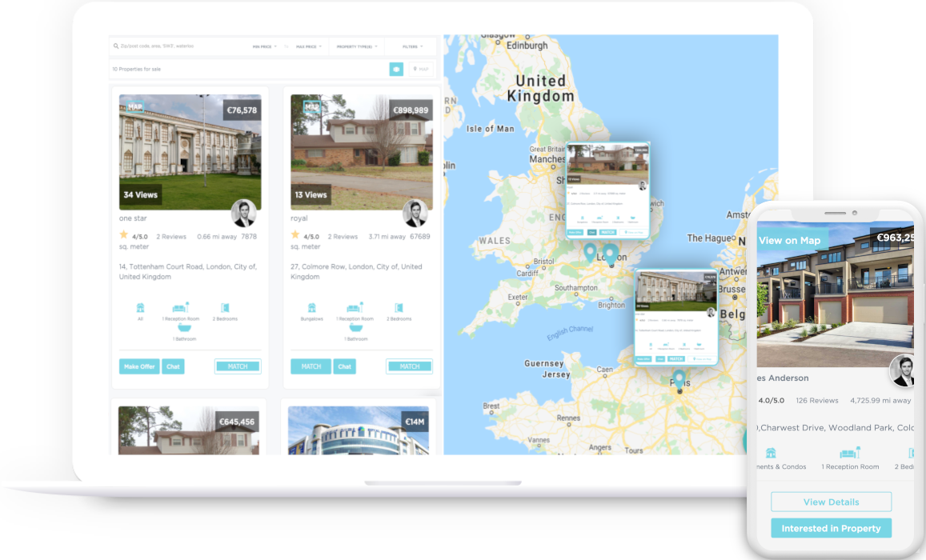
Task: Open 2 Reviews on one star listing
Action: pos(171,237)
